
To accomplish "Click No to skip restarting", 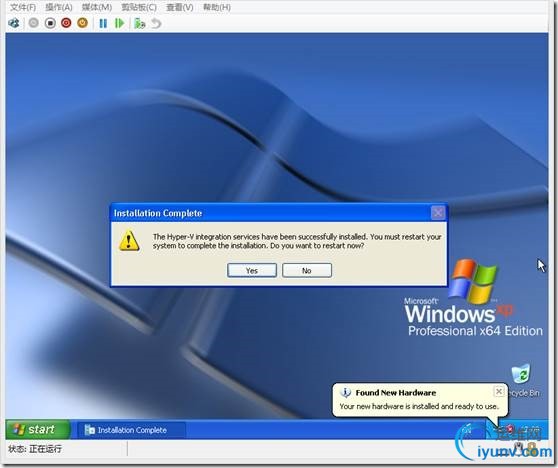I will coord(307,270).
